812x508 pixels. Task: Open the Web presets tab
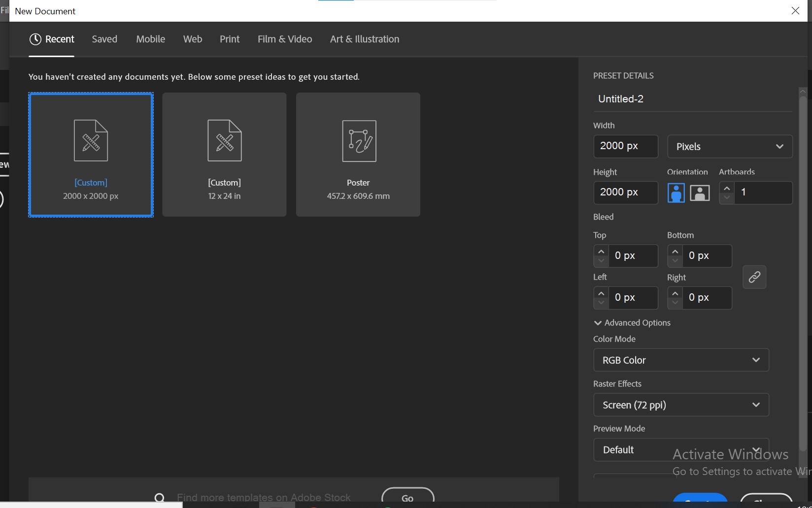coord(193,39)
